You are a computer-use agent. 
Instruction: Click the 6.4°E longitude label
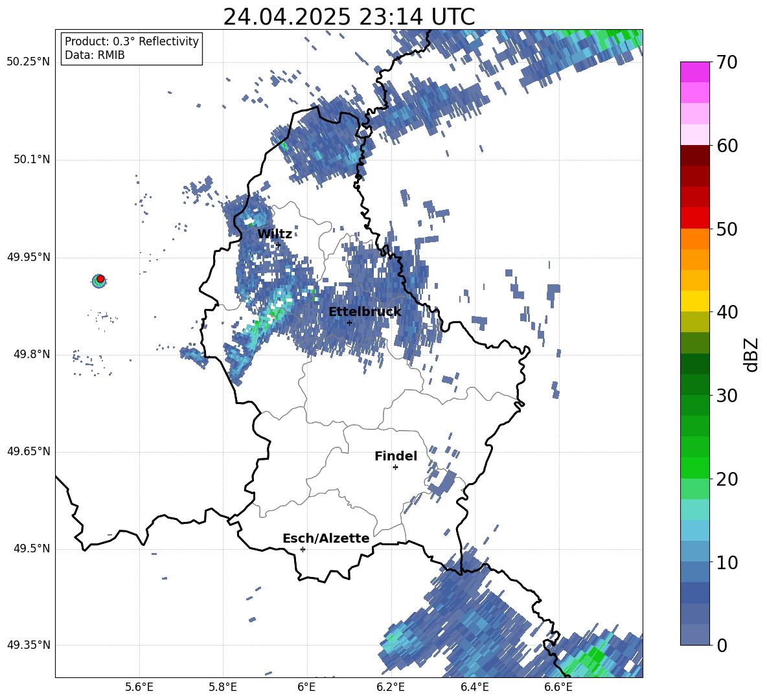click(474, 687)
